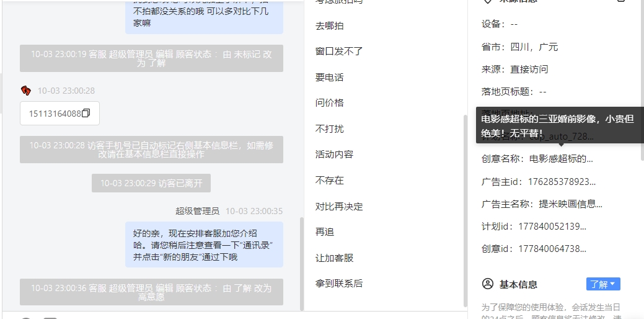Select quick reply 活动内容

point(334,155)
